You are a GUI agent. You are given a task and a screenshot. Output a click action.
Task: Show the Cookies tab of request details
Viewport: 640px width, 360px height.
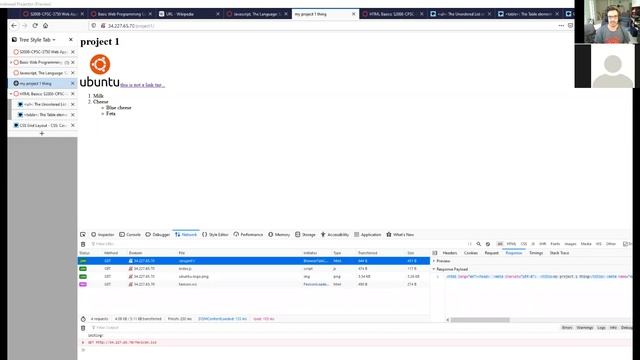pos(471,253)
